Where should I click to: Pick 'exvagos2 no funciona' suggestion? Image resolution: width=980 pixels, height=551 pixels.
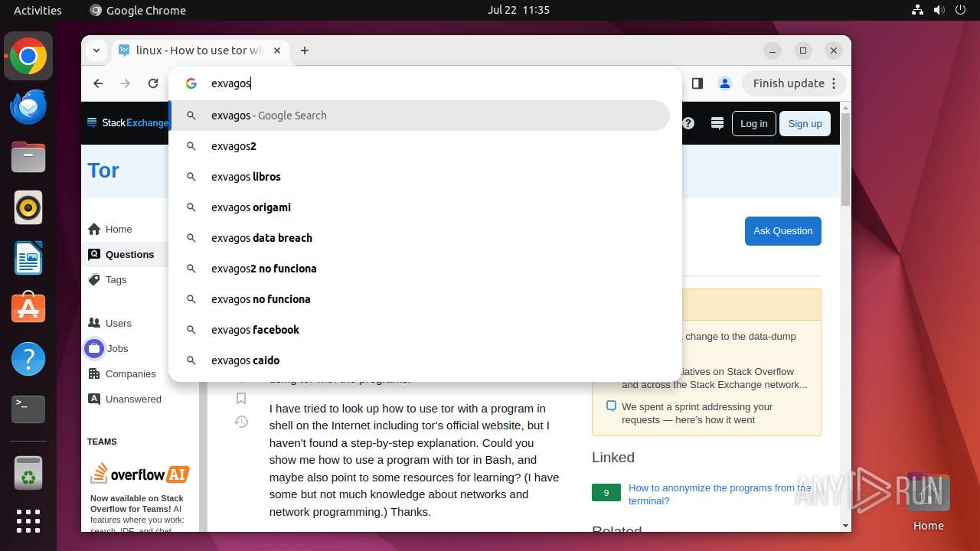coord(420,269)
